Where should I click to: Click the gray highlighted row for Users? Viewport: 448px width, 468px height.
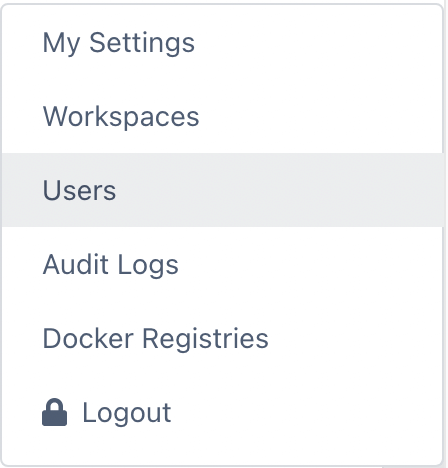click(x=223, y=190)
